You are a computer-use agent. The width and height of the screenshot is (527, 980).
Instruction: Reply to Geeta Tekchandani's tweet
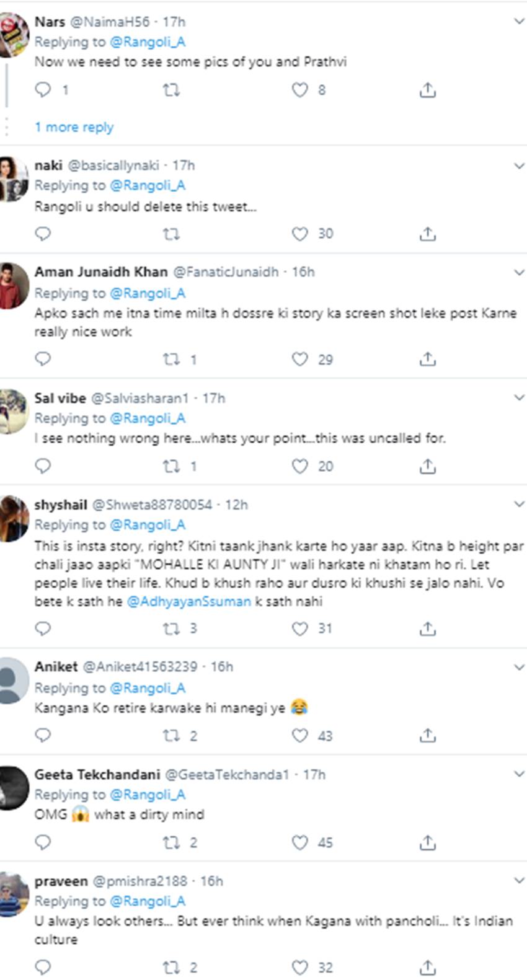click(x=43, y=842)
